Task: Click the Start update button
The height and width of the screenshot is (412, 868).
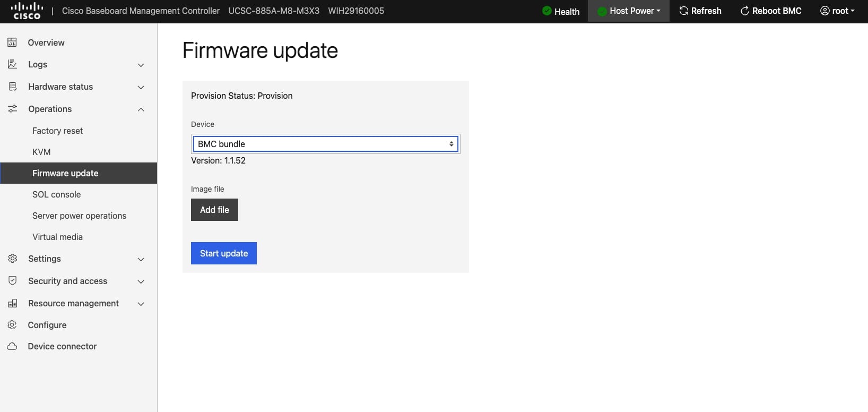Action: (224, 253)
